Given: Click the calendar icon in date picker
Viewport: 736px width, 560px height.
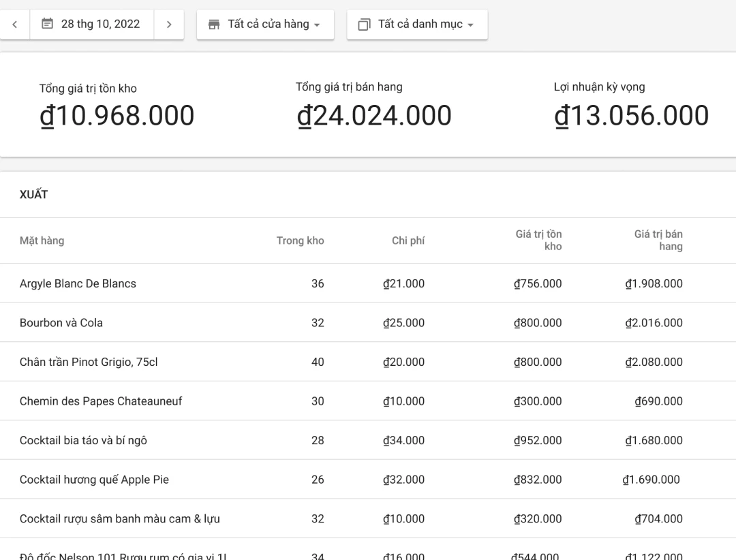Looking at the screenshot, I should click(47, 24).
